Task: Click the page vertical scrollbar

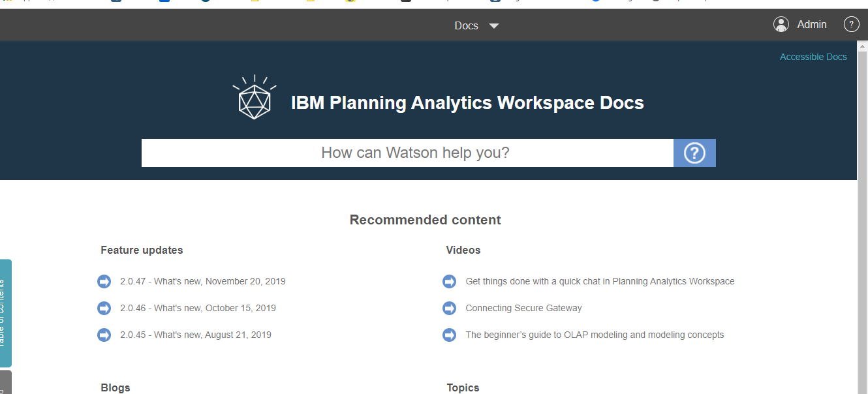Action: 863,217
